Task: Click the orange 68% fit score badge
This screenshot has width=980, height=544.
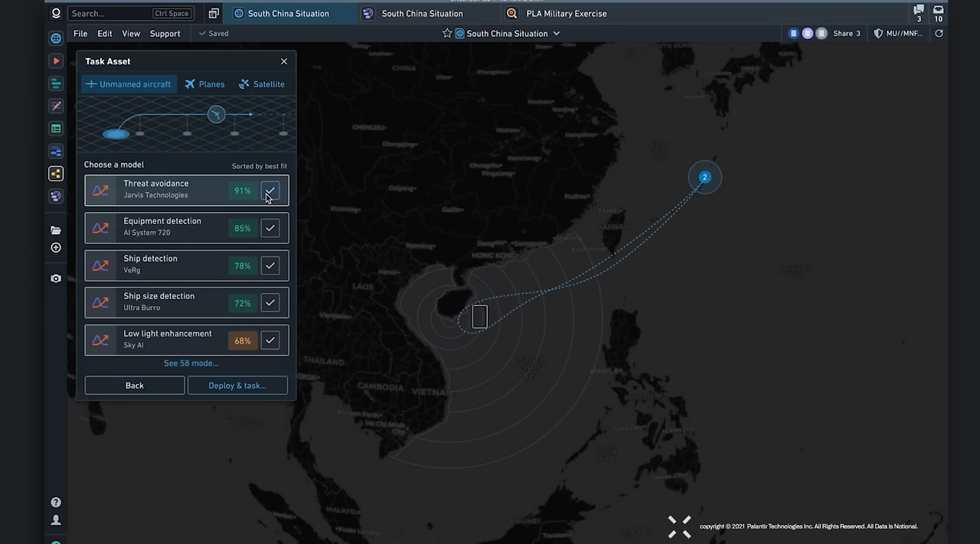Action: 243,340
